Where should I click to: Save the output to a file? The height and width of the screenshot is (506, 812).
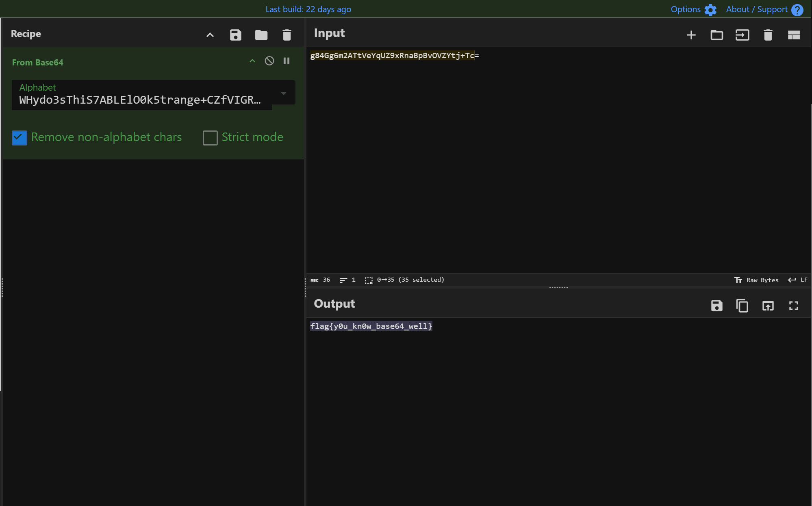click(x=716, y=306)
